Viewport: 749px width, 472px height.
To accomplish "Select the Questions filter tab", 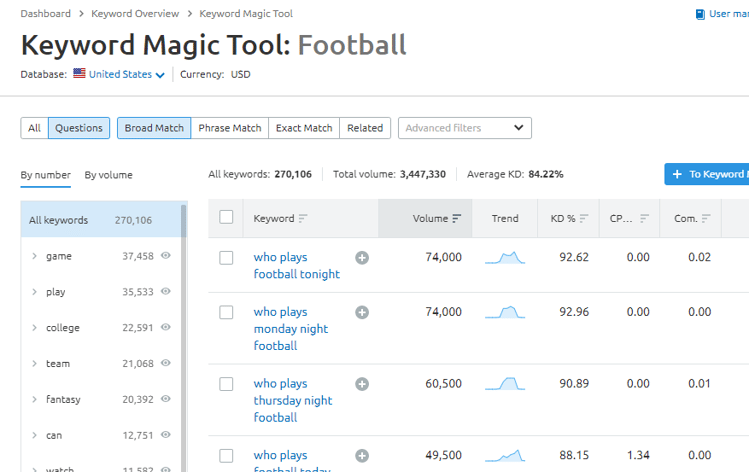I will 79,128.
